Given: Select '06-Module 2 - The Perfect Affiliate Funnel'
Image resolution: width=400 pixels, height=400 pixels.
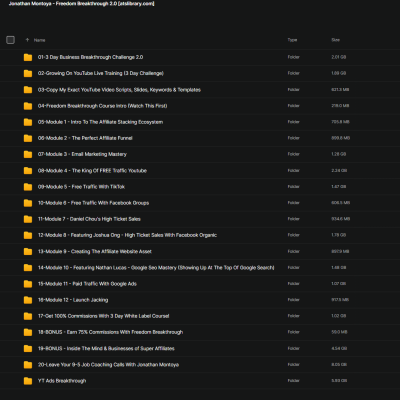Looking at the screenshot, I should point(85,138).
